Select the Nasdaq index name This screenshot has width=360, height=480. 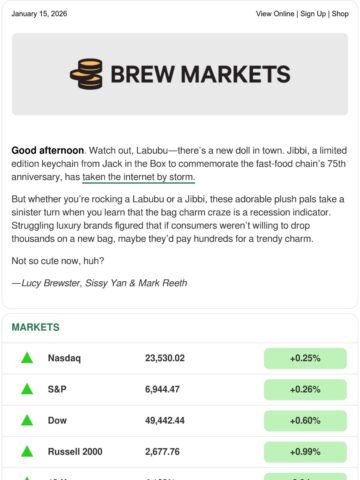pos(64,358)
